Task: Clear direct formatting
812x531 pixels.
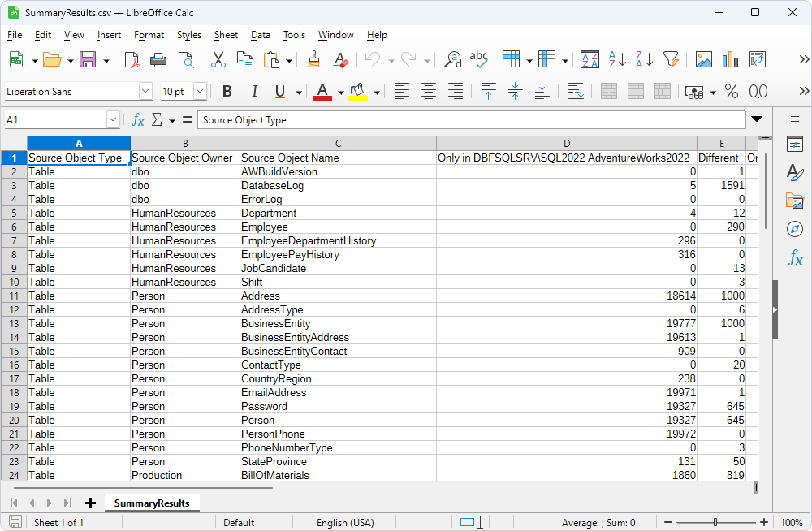Action: click(340, 59)
